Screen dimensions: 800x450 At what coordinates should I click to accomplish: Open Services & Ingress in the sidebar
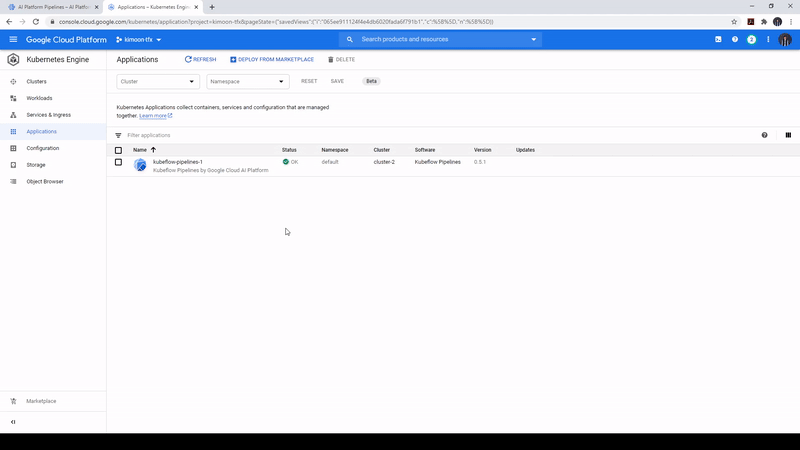tap(48, 115)
